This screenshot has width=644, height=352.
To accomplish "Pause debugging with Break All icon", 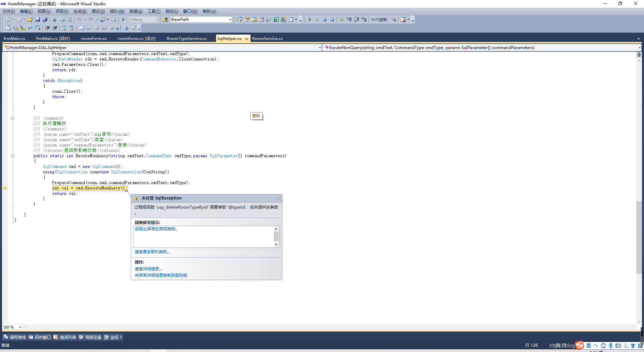I will point(317,20).
